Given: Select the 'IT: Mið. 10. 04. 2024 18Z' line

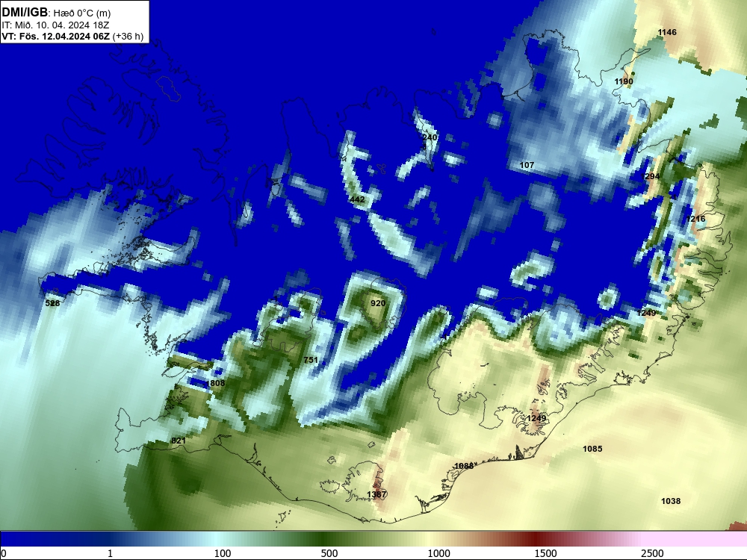Looking at the screenshot, I should (55, 25).
